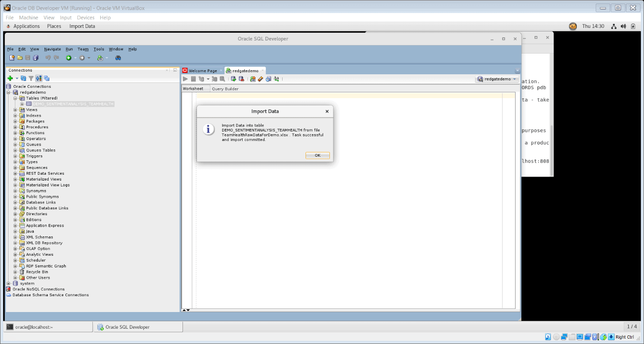This screenshot has width=644, height=344.
Task: Collapse the Tables (Filtered) node
Action: click(15, 98)
